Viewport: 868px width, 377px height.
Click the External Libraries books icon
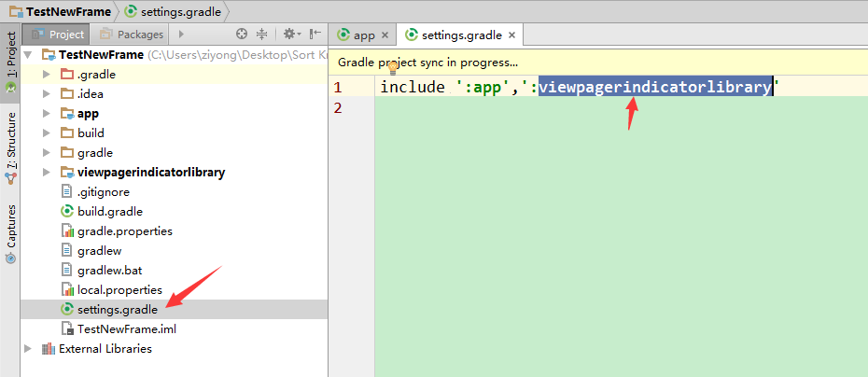[49, 349]
